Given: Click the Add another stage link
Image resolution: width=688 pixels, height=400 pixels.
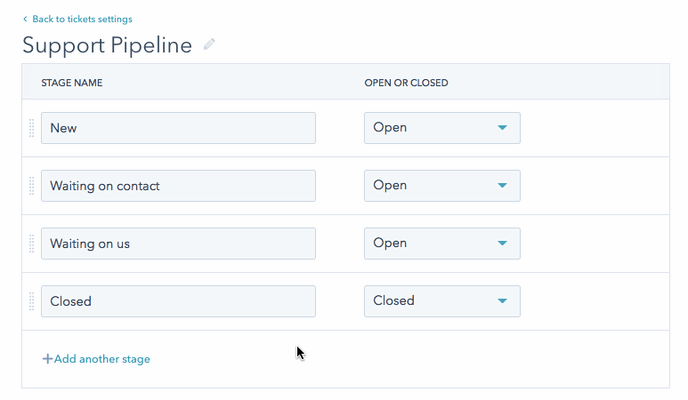Looking at the screenshot, I should point(102,359).
